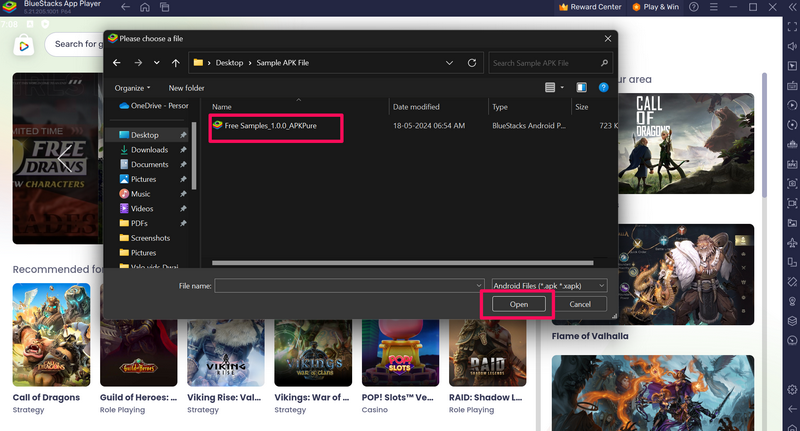Select Downloads in the navigation pane
800x431 pixels.
[x=149, y=149]
